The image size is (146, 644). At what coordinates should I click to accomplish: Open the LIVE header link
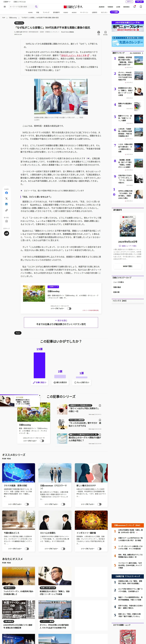(118, 7)
